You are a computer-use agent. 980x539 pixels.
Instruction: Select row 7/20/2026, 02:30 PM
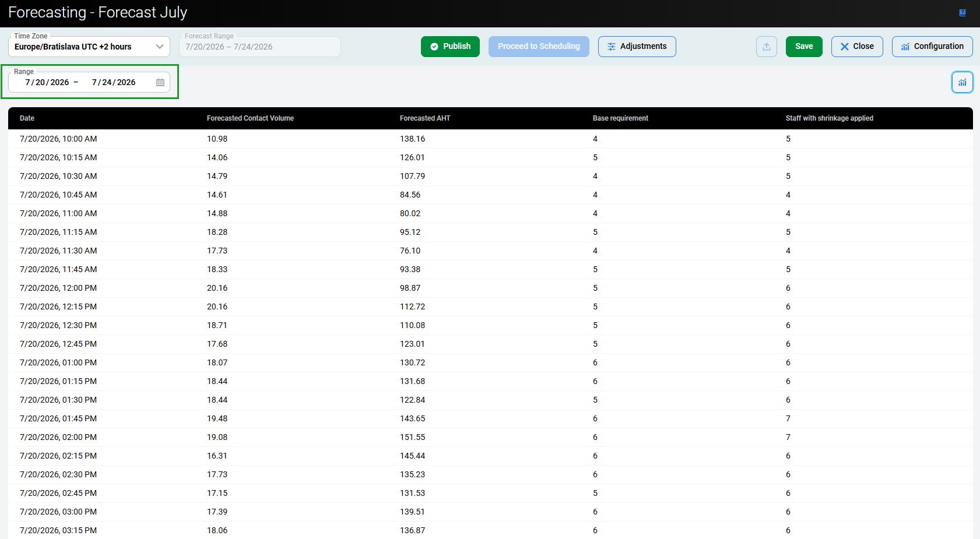pos(490,475)
